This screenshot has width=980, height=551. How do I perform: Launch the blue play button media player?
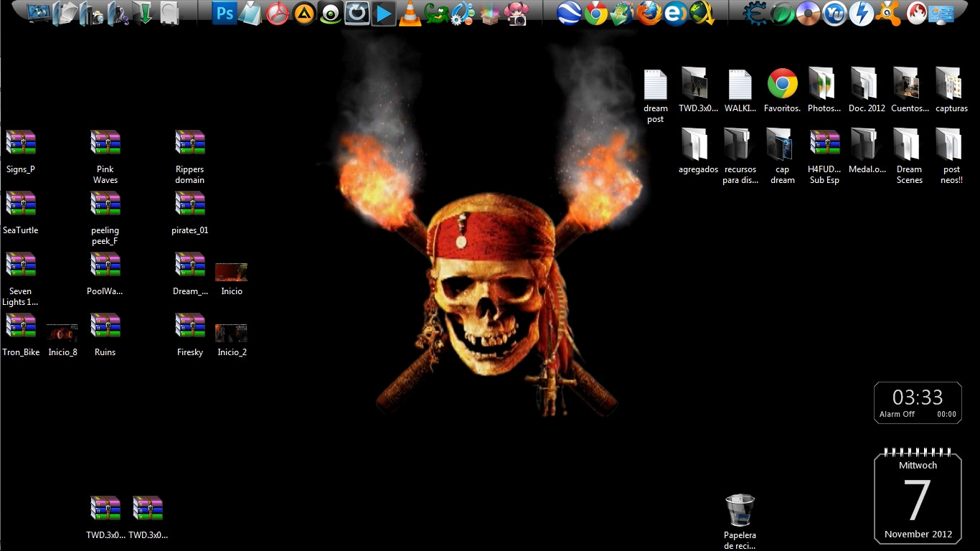pos(384,14)
